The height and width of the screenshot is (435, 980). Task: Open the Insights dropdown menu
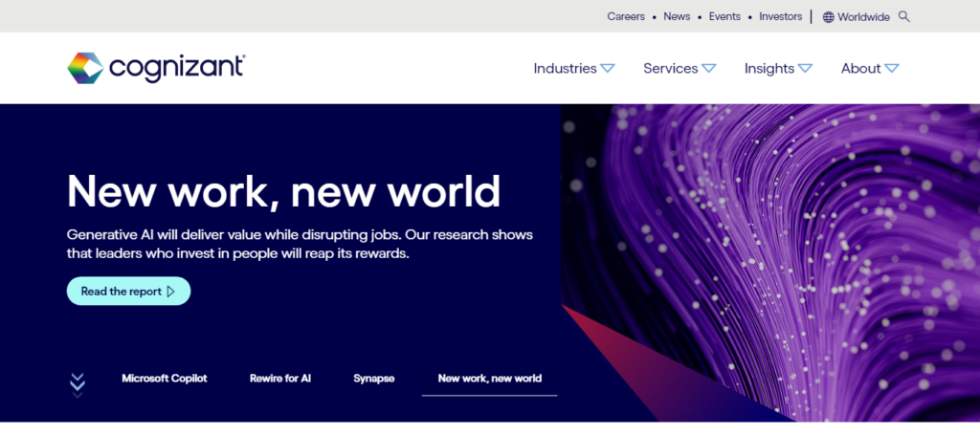tap(777, 69)
